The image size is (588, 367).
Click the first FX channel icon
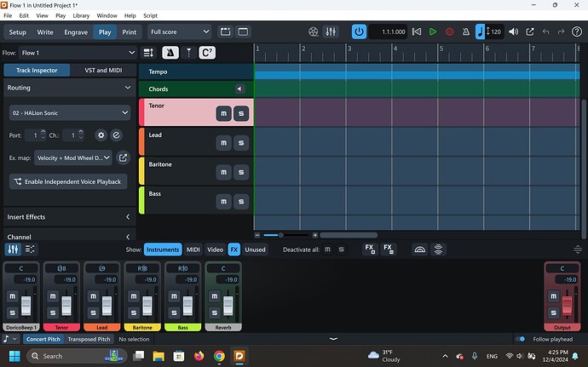point(370,249)
